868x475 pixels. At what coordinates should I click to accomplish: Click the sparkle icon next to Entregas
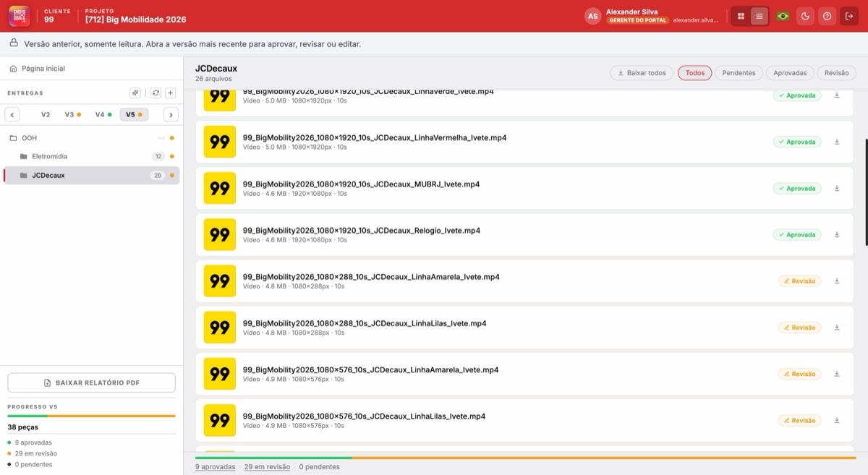tap(135, 93)
